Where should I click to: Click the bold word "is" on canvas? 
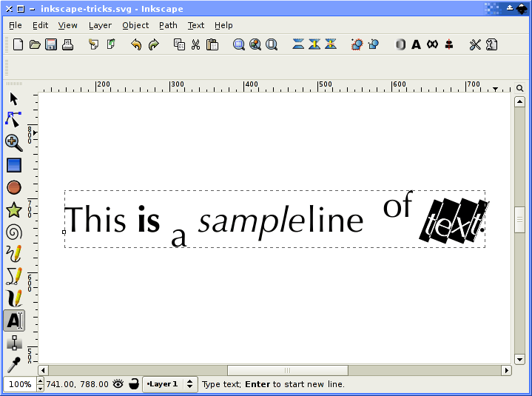tap(149, 219)
